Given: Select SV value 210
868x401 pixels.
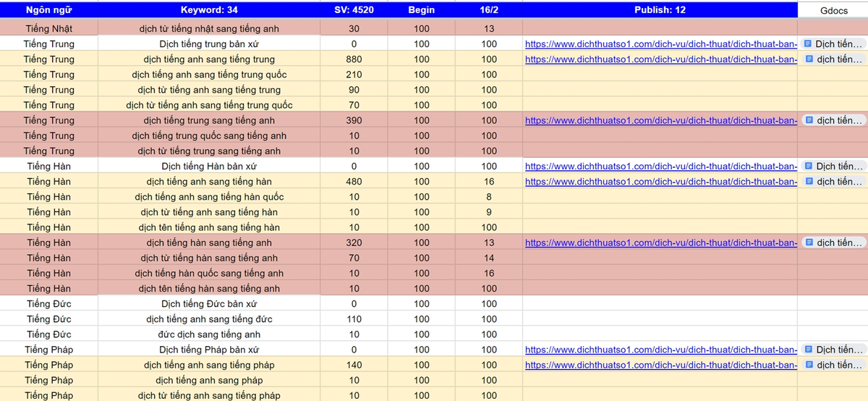Looking at the screenshot, I should click(x=354, y=75).
